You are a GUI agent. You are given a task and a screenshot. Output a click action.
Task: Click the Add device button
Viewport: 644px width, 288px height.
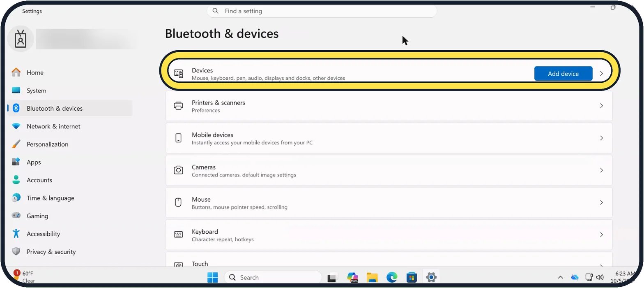click(x=563, y=74)
